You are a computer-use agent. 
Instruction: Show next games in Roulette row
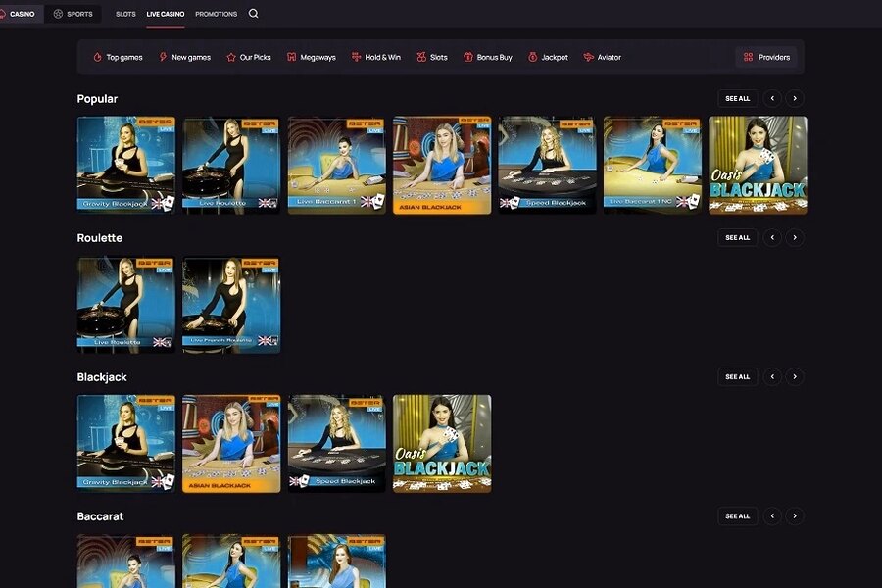point(795,237)
